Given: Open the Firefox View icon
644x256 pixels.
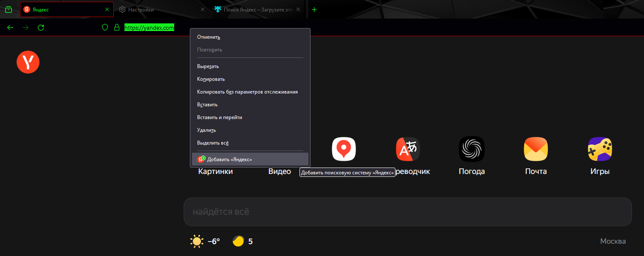Looking at the screenshot, I should [8, 9].
